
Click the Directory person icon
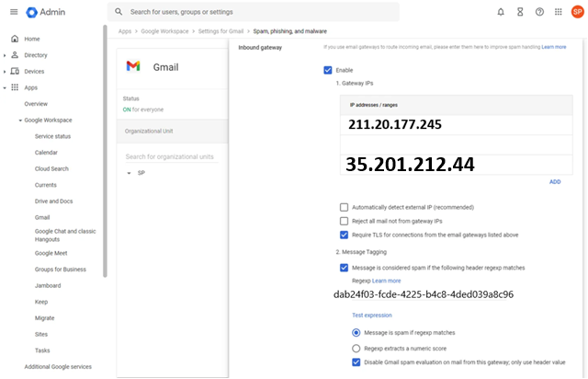[x=15, y=55]
